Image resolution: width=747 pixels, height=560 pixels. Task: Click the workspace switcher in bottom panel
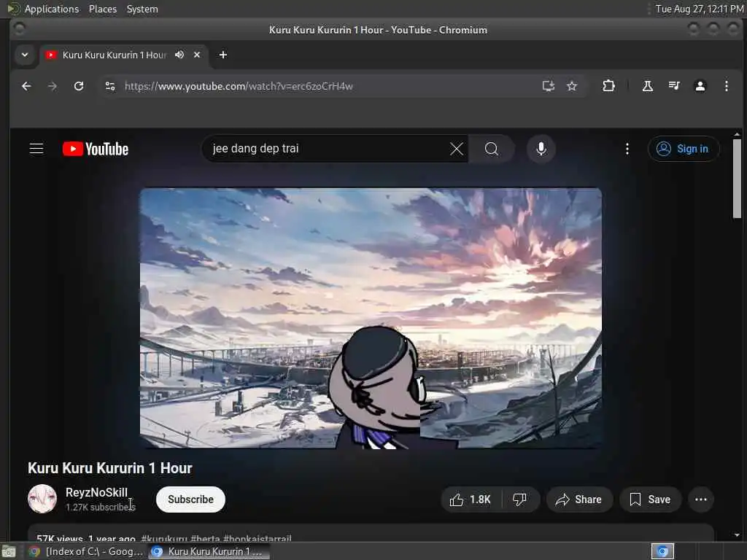pos(662,551)
